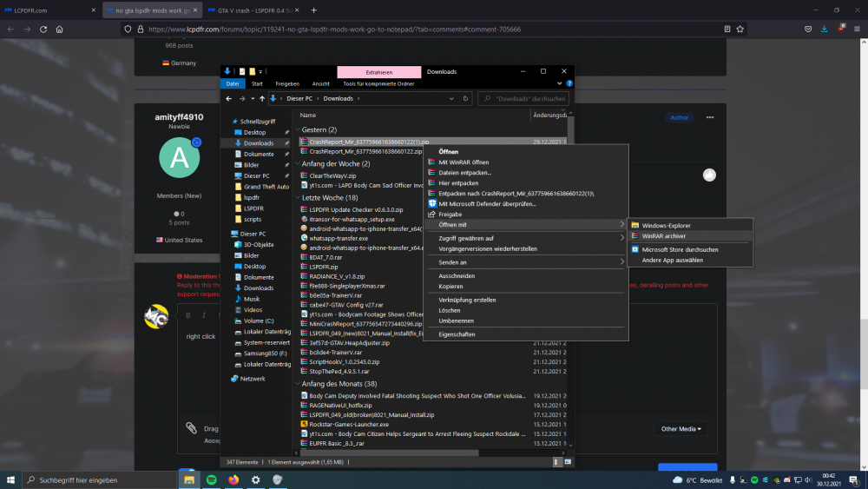Open Spotify from the taskbar
The width and height of the screenshot is (868, 489).
[211, 479]
